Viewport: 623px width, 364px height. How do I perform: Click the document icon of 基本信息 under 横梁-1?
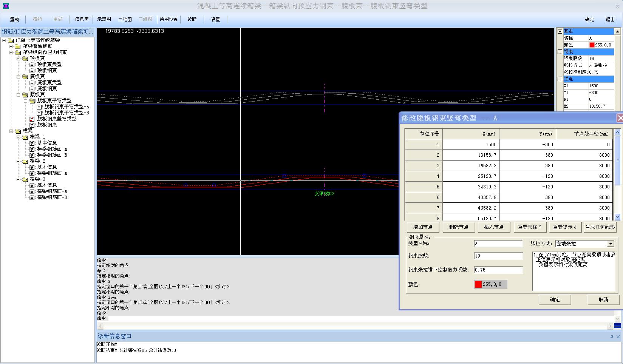(x=32, y=143)
